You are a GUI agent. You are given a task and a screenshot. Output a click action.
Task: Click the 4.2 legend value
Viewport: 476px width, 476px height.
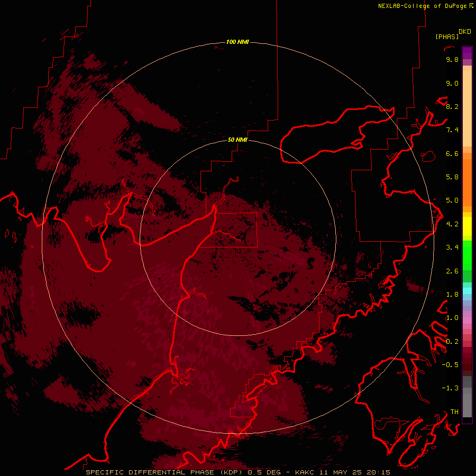(452, 224)
